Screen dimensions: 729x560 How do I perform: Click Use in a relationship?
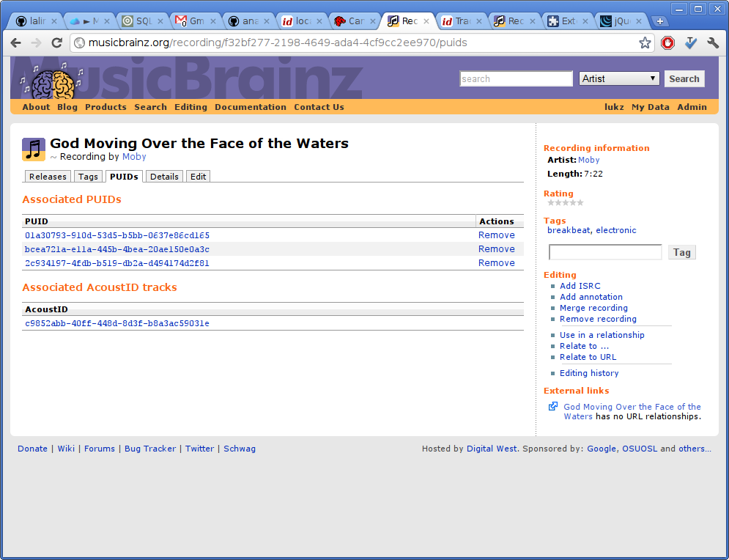coord(602,335)
